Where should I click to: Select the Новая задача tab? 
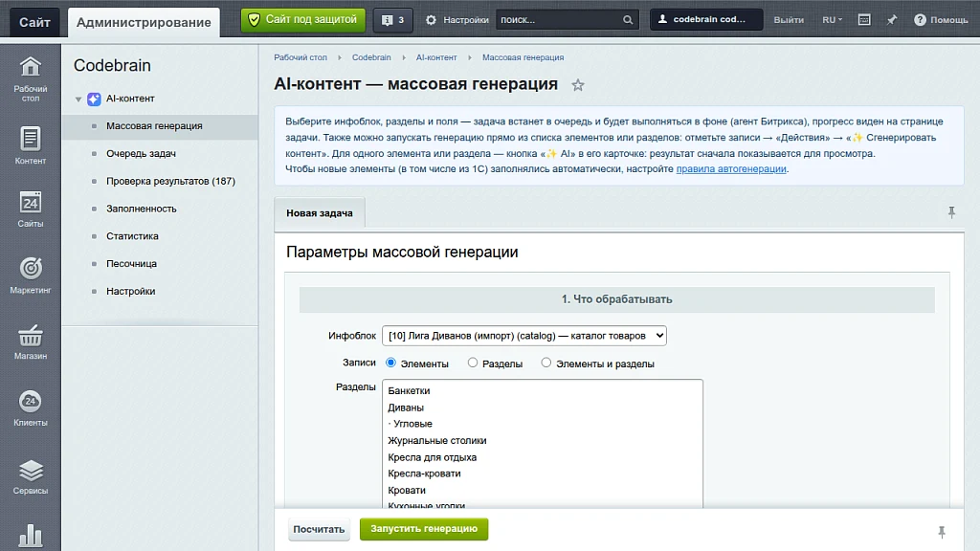pos(320,213)
